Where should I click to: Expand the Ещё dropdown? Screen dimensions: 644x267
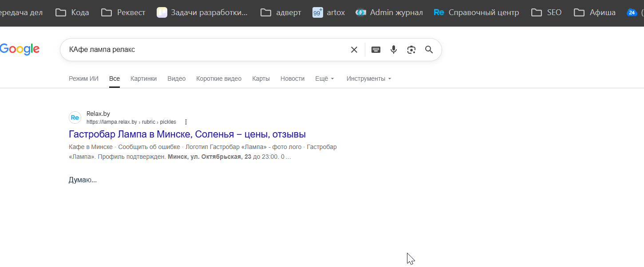[x=324, y=79]
